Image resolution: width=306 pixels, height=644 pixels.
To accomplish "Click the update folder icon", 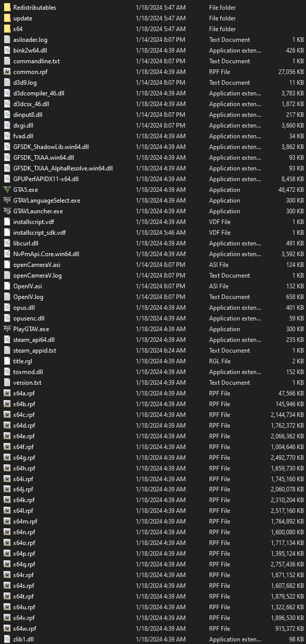I will [x=7, y=18].
